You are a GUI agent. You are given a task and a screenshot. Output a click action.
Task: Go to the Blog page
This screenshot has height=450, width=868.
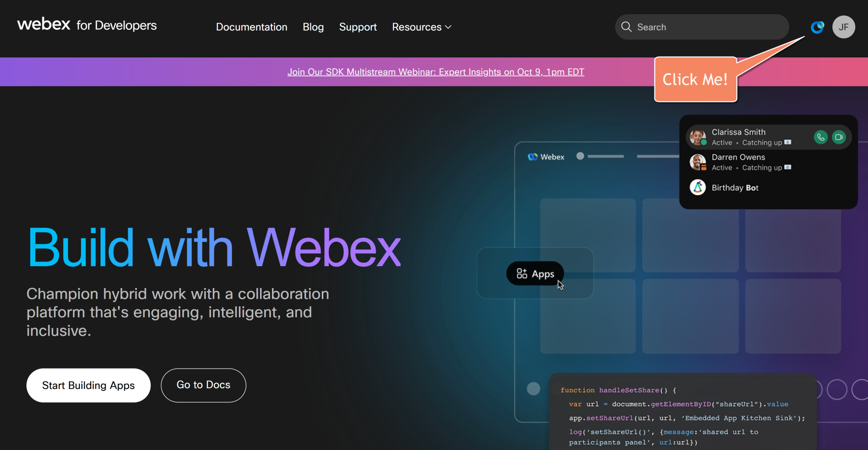pyautogui.click(x=313, y=27)
